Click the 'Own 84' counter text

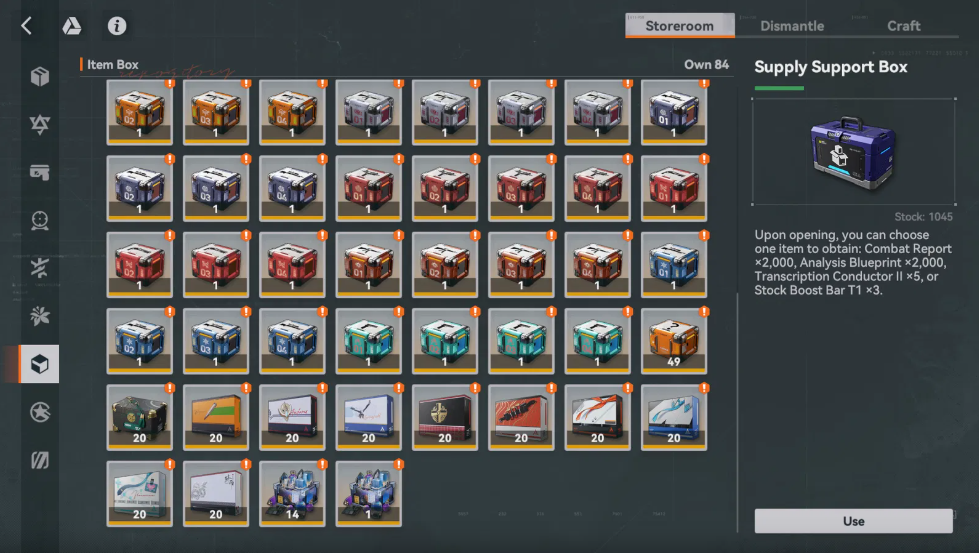(x=706, y=64)
